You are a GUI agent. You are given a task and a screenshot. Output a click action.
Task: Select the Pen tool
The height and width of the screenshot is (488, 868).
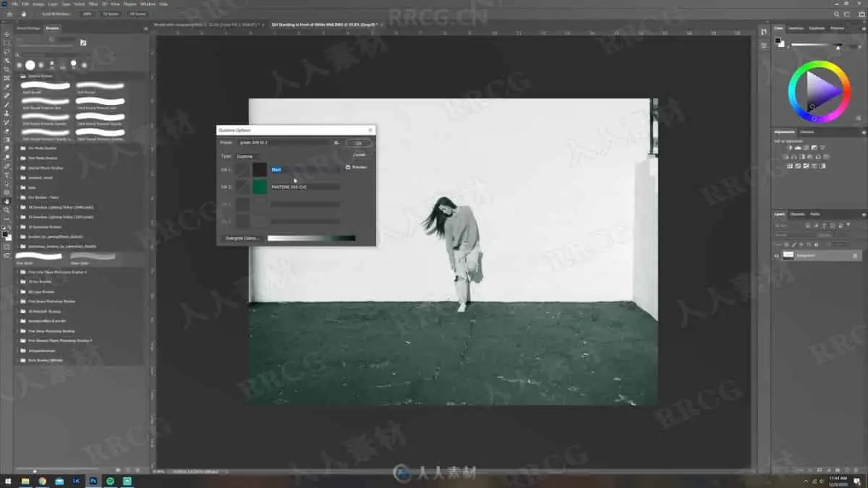7,166
